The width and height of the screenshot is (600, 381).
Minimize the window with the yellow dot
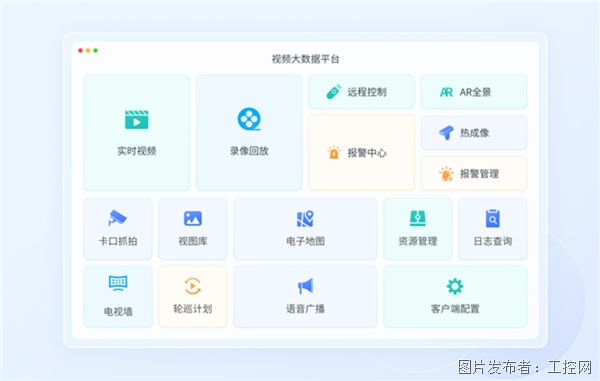[88, 50]
